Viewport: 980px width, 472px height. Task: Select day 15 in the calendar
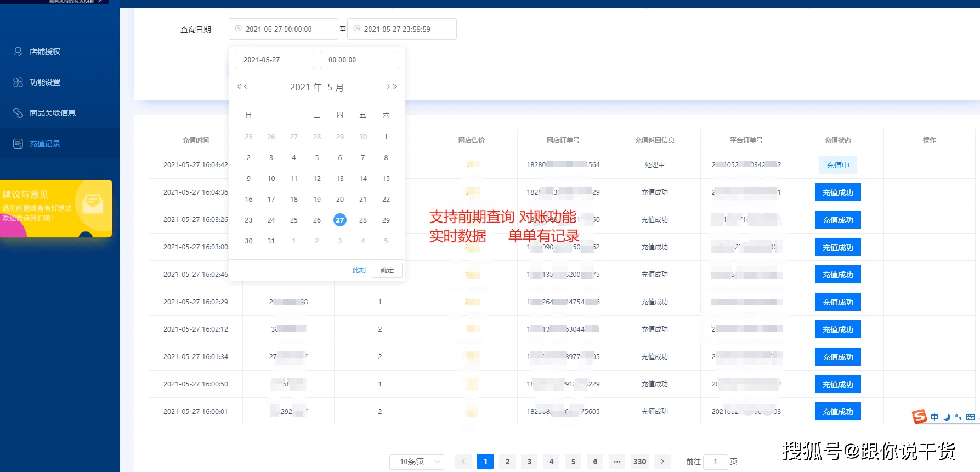(x=386, y=178)
